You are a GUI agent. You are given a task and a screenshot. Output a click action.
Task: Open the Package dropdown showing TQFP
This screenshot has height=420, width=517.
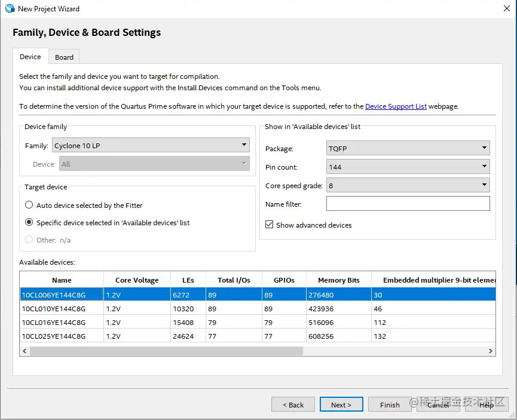[x=408, y=148]
